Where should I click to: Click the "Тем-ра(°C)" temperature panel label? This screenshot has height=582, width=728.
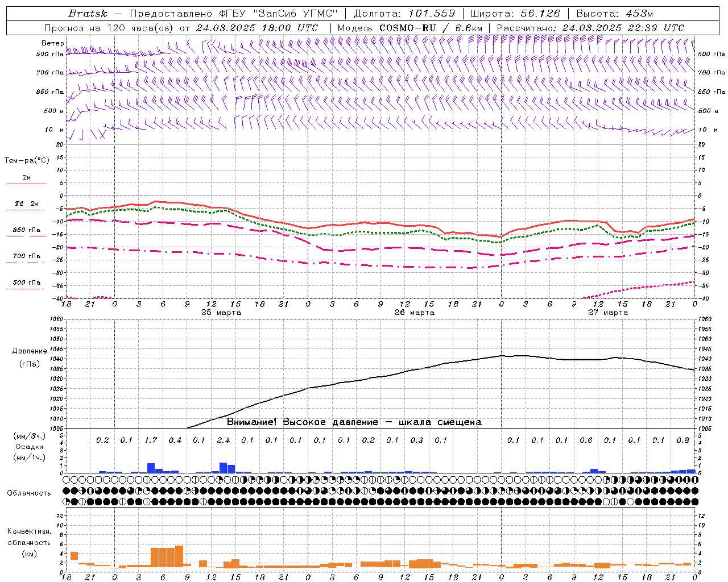(x=27, y=161)
